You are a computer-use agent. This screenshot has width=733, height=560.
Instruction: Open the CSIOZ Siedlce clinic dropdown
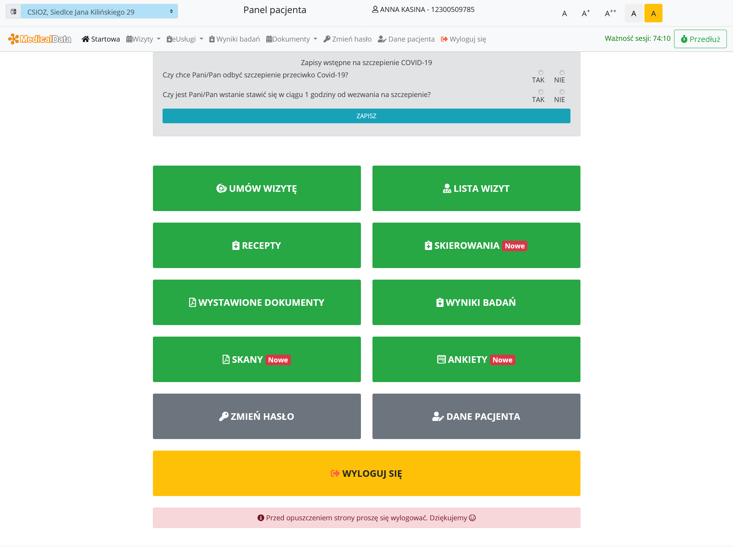[x=99, y=12]
